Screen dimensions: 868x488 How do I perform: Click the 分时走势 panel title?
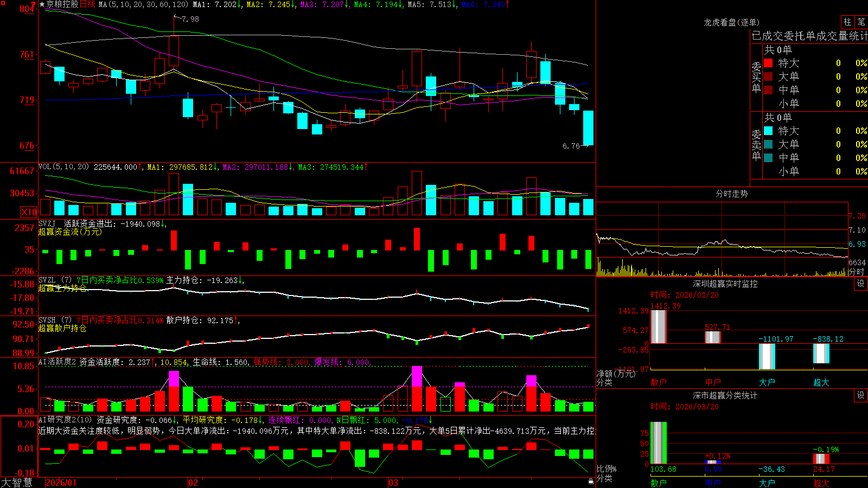tap(731, 194)
